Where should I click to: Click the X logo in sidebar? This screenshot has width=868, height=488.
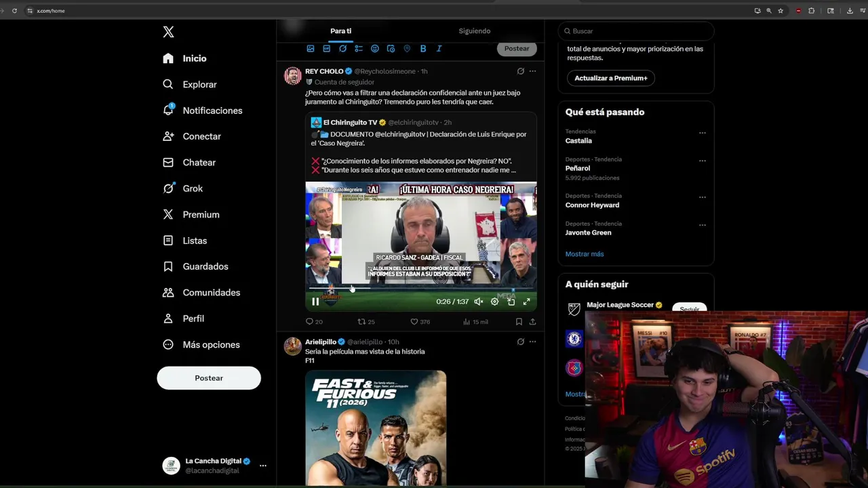click(168, 32)
